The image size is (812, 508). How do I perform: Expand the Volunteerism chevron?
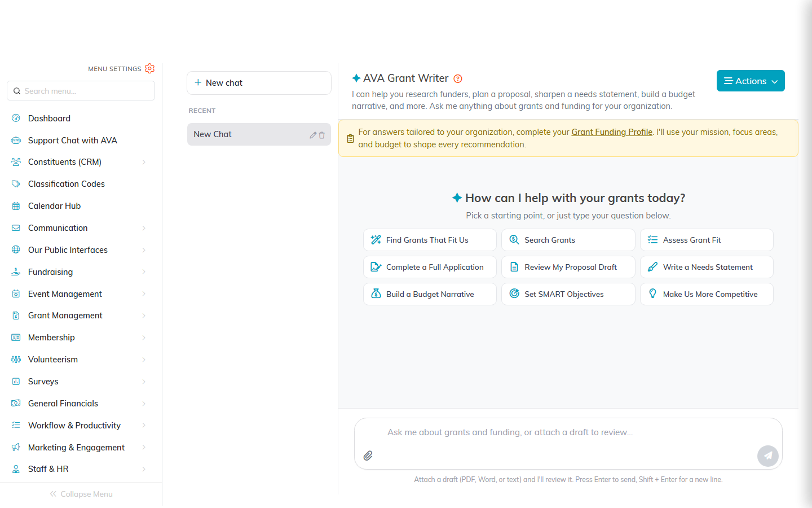click(x=144, y=360)
